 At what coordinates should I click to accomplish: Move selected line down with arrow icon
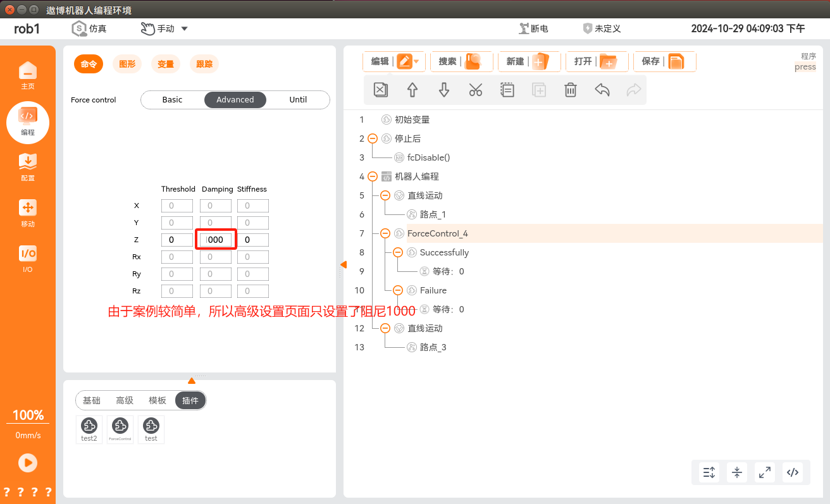point(444,90)
